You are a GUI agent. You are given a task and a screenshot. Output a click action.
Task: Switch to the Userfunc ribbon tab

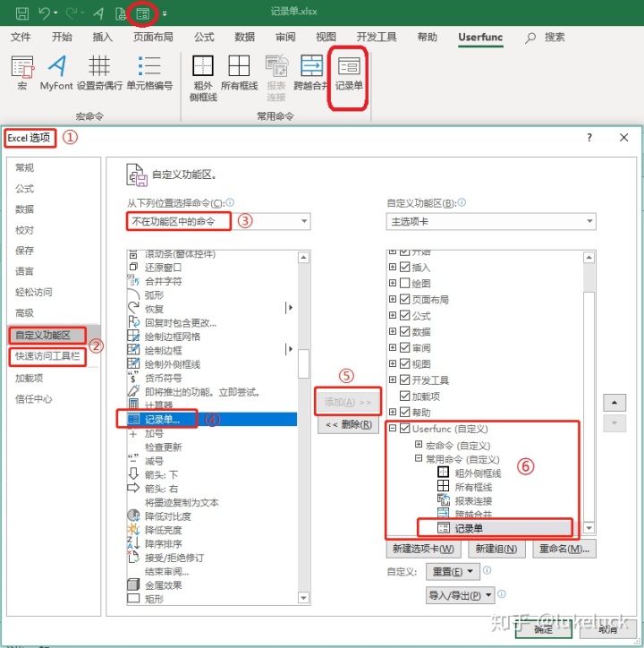[x=480, y=38]
